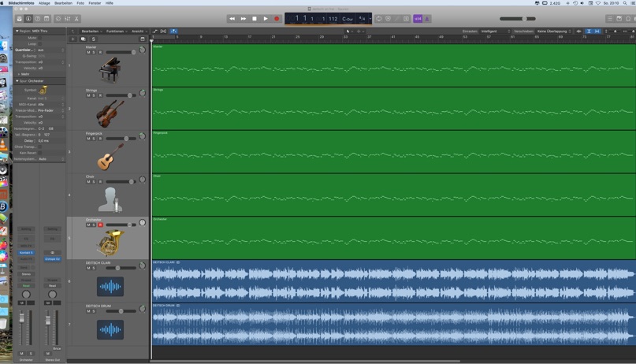Click the tempo 112 display
This screenshot has width=636, height=364.
click(x=333, y=19)
